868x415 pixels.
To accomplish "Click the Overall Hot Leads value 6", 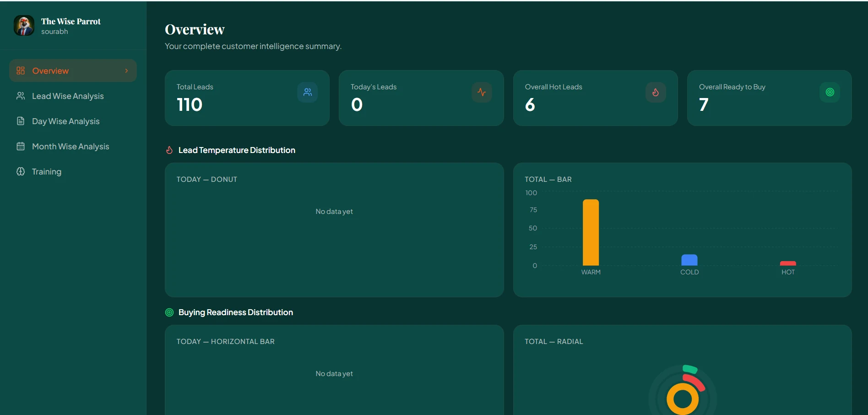I will [x=530, y=105].
